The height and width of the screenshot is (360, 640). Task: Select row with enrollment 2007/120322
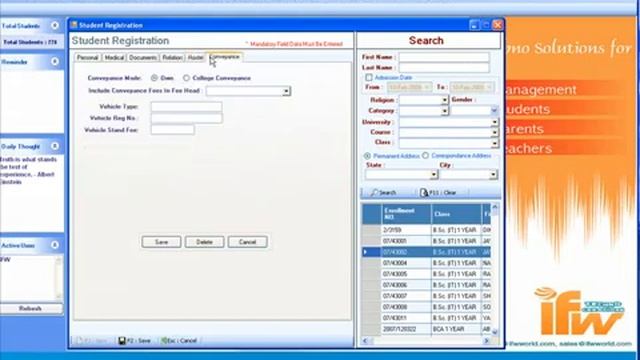pyautogui.click(x=427, y=329)
